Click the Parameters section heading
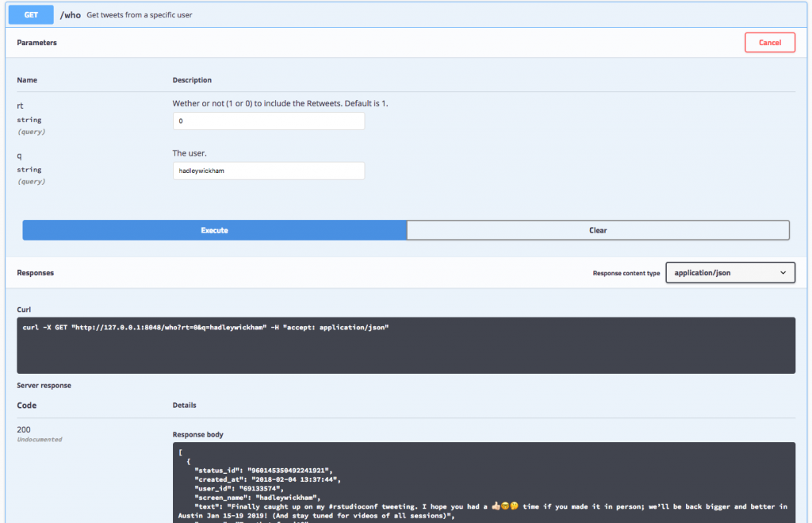The width and height of the screenshot is (812, 523). [x=36, y=43]
